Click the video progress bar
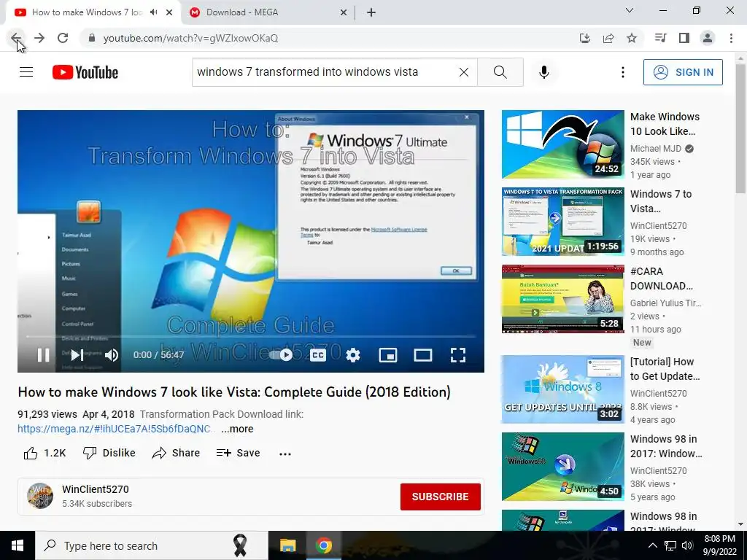747x560 pixels. (251, 337)
